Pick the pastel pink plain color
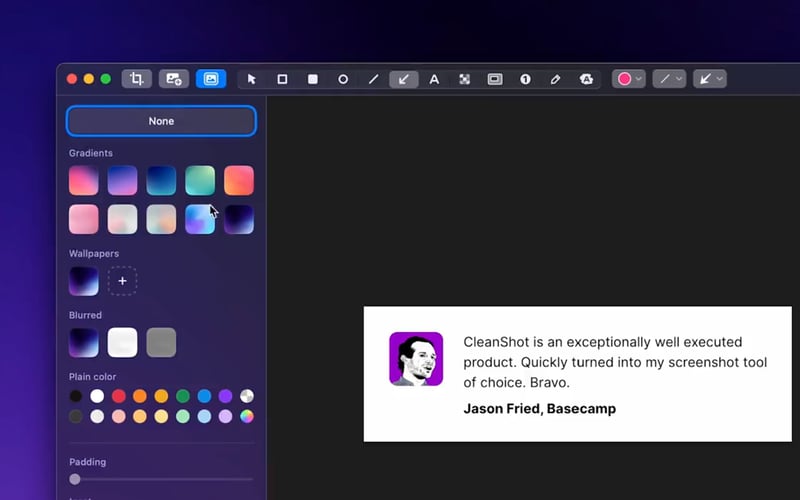Image resolution: width=800 pixels, height=500 pixels. (118, 416)
